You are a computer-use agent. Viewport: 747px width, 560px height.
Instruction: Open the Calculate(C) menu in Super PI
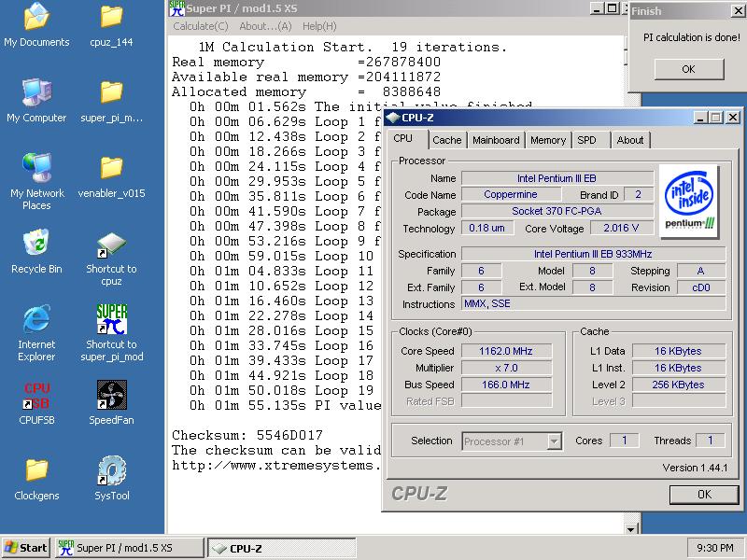pyautogui.click(x=201, y=26)
